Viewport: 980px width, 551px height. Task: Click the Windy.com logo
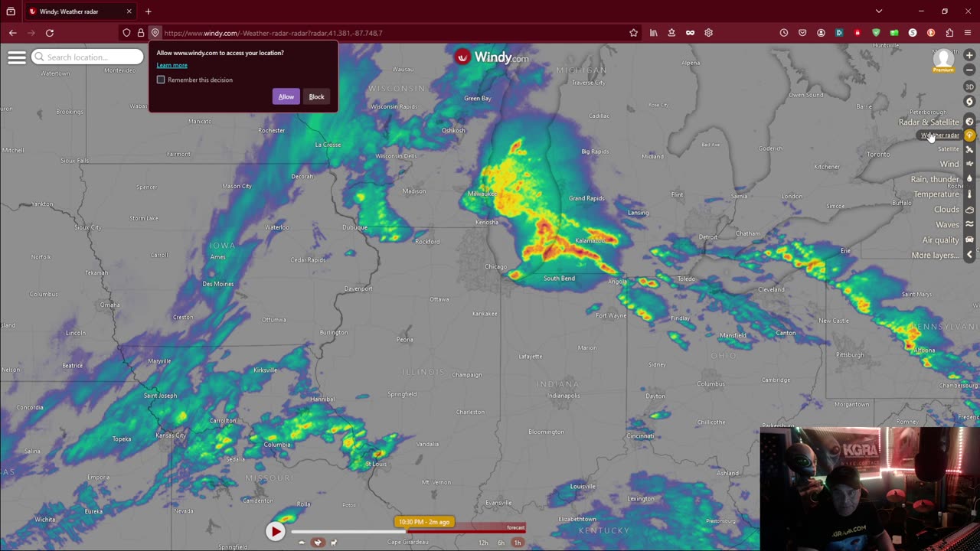(x=491, y=57)
